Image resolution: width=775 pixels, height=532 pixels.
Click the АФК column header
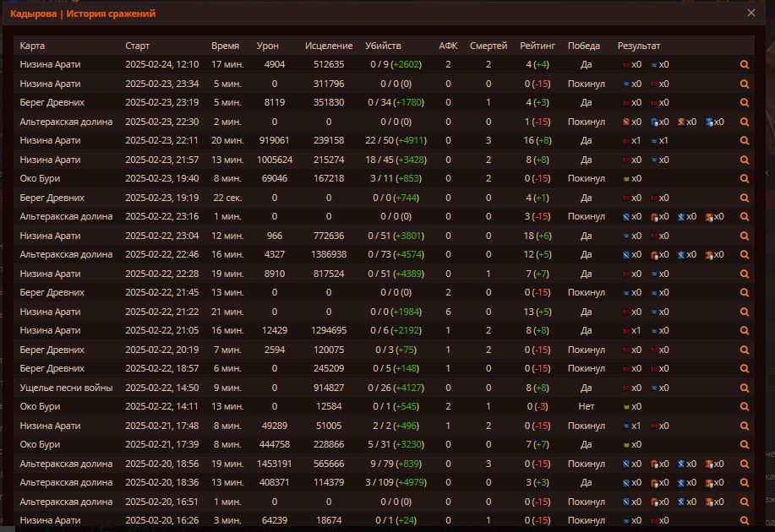click(x=448, y=46)
